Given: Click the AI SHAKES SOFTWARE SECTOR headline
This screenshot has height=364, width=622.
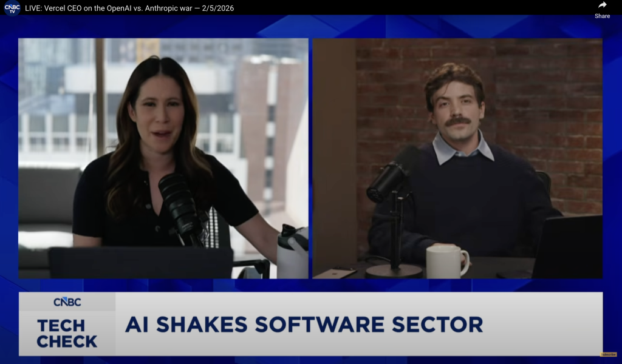Looking at the screenshot, I should 304,325.
